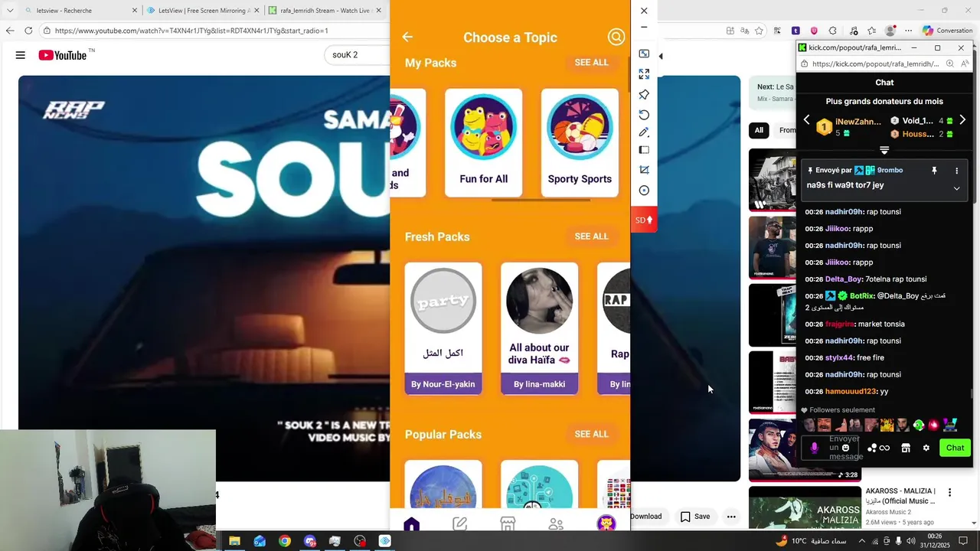Open browser extensions puzzle icon
Image resolution: width=980 pixels, height=551 pixels.
(833, 31)
